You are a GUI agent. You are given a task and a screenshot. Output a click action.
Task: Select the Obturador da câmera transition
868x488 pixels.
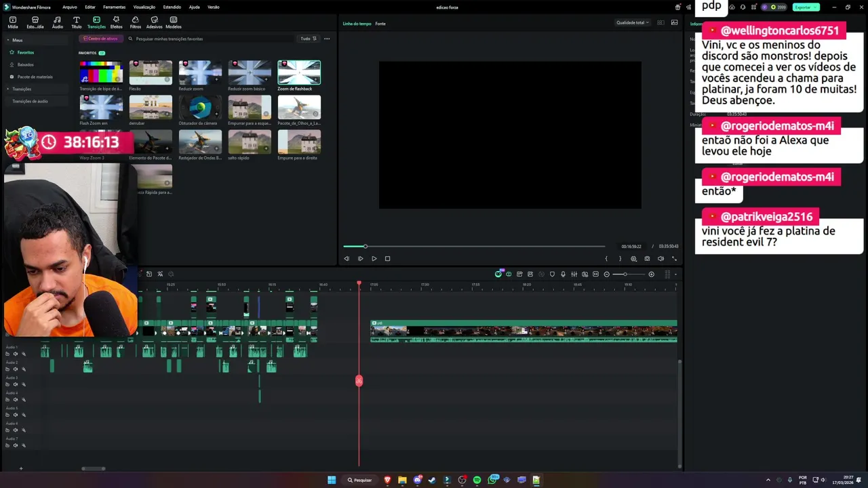200,107
